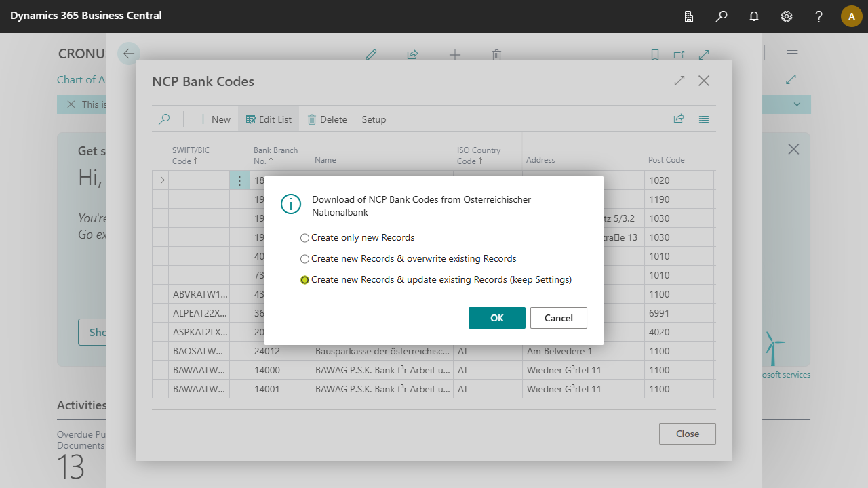Open the report/document icon in top bar

[x=689, y=16]
